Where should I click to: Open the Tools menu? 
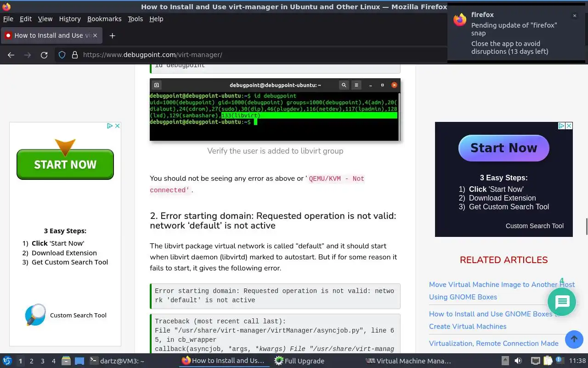click(135, 19)
